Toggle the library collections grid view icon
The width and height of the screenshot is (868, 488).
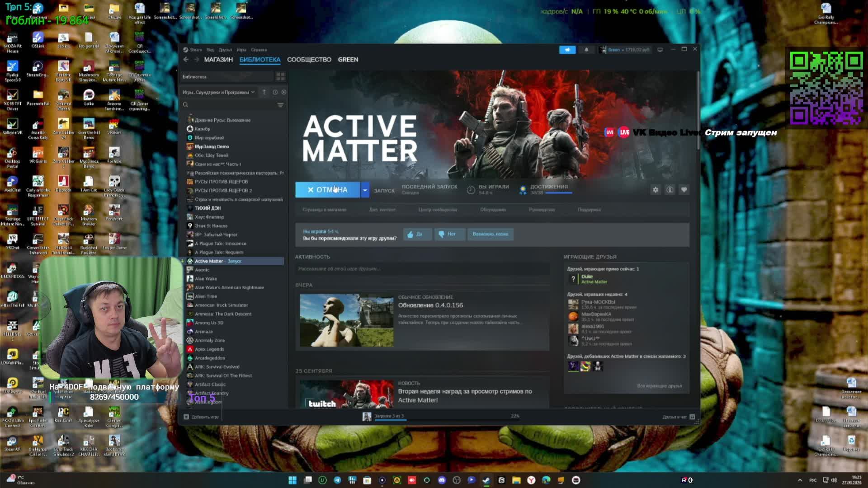[x=280, y=76]
